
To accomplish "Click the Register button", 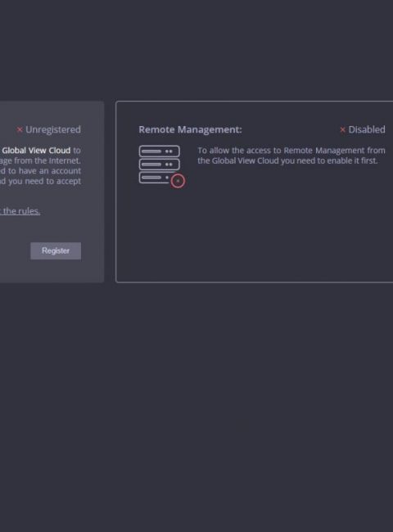I will point(56,250).
